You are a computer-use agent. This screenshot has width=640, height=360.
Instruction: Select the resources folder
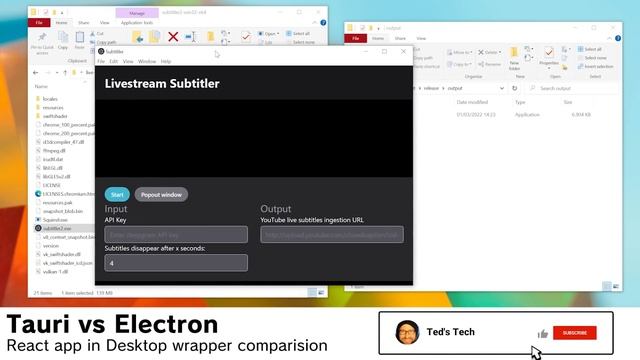pos(53,107)
